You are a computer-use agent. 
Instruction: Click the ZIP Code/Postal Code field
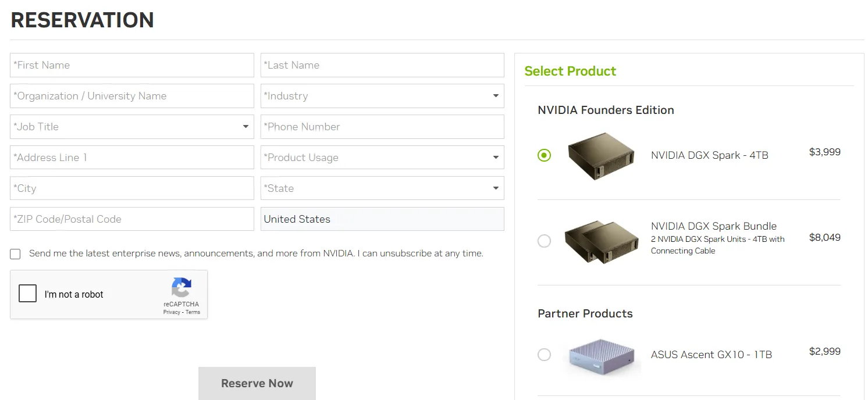pos(131,219)
